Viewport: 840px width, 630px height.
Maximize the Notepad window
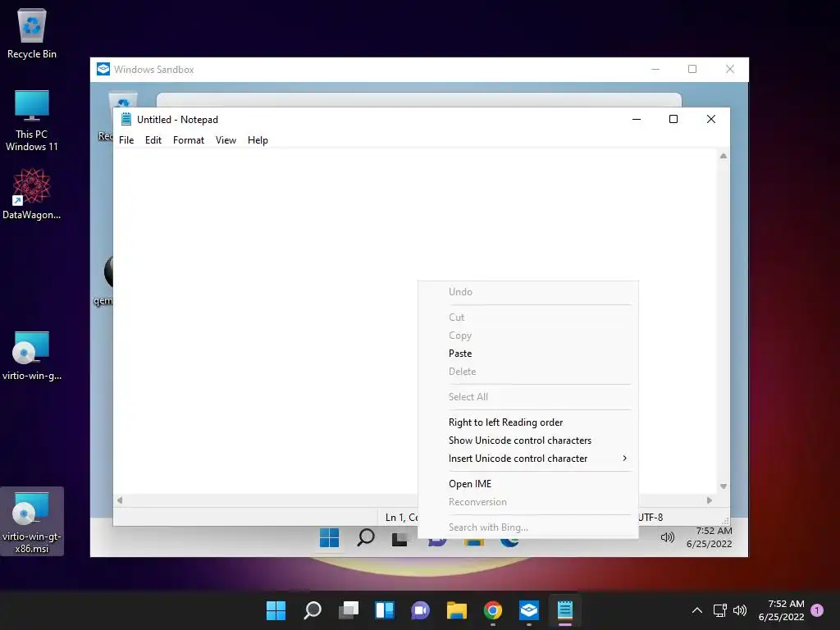673,119
